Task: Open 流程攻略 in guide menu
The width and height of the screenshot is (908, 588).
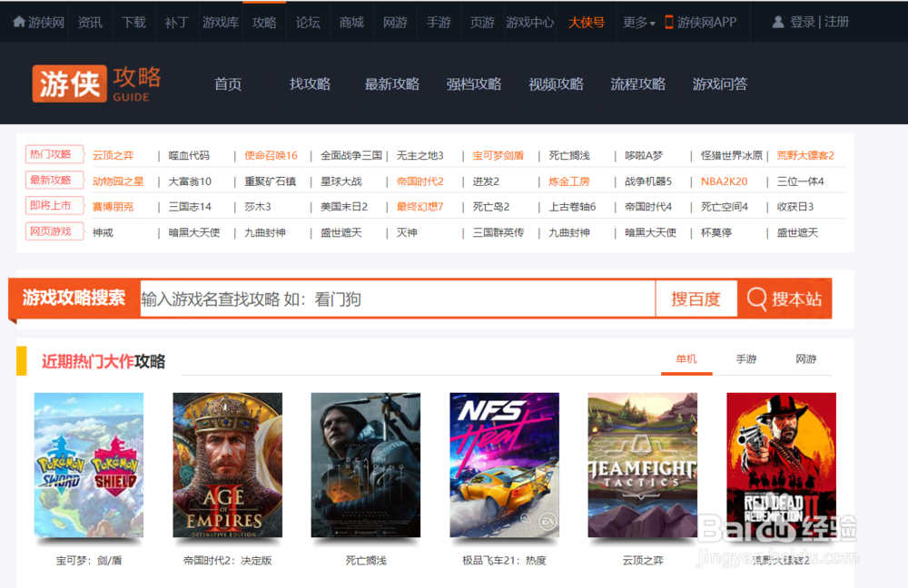Action: (638, 83)
